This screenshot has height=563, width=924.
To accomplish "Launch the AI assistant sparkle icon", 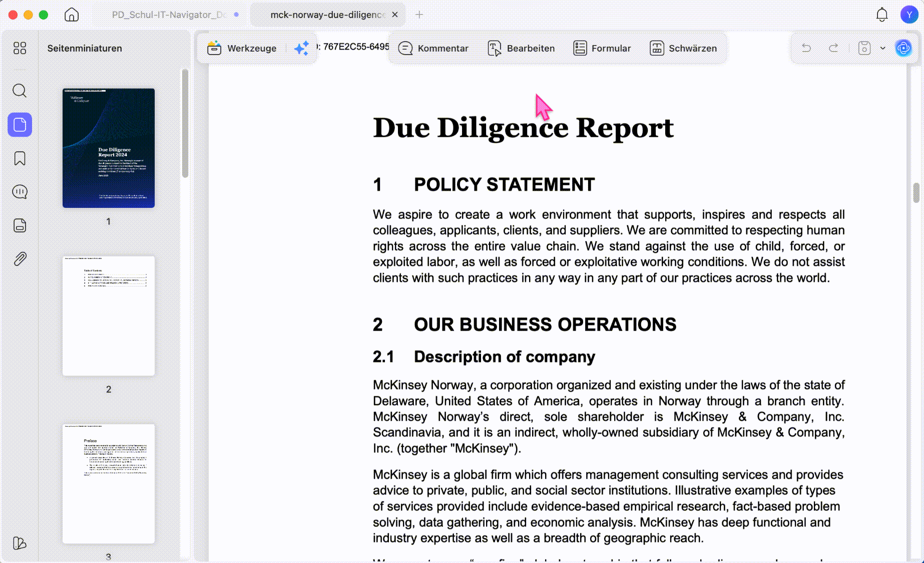I will pyautogui.click(x=301, y=48).
